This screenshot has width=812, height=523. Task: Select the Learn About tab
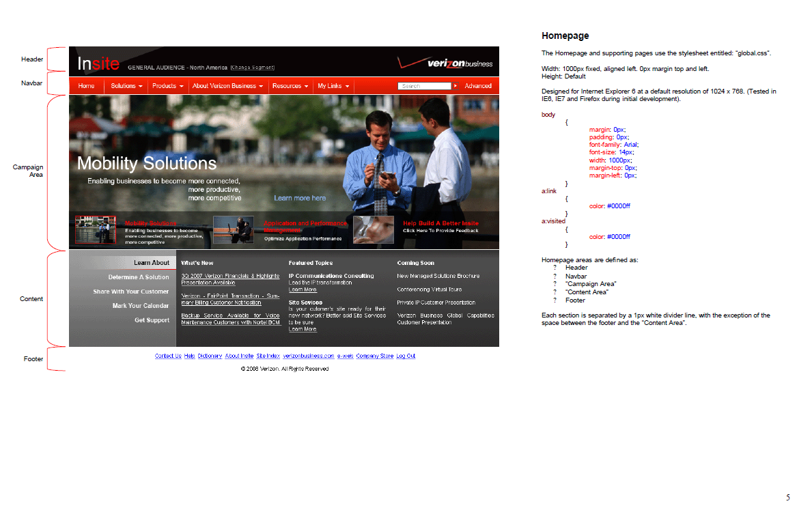(151, 263)
